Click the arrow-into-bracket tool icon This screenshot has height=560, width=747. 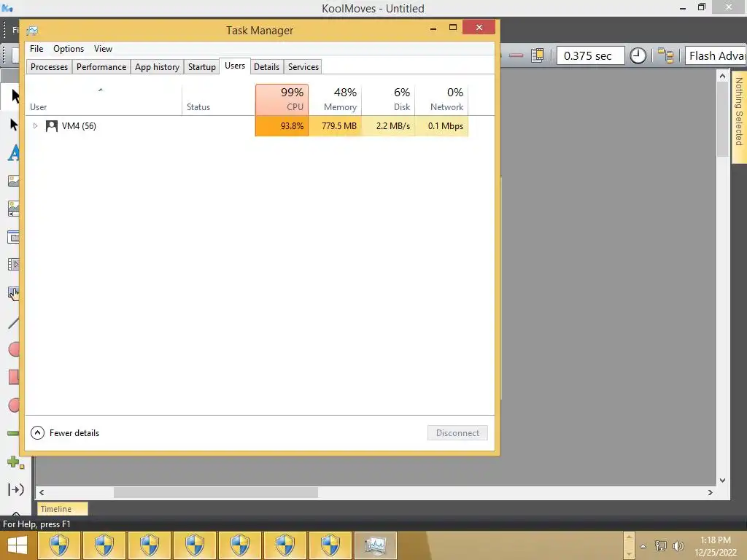(16, 489)
